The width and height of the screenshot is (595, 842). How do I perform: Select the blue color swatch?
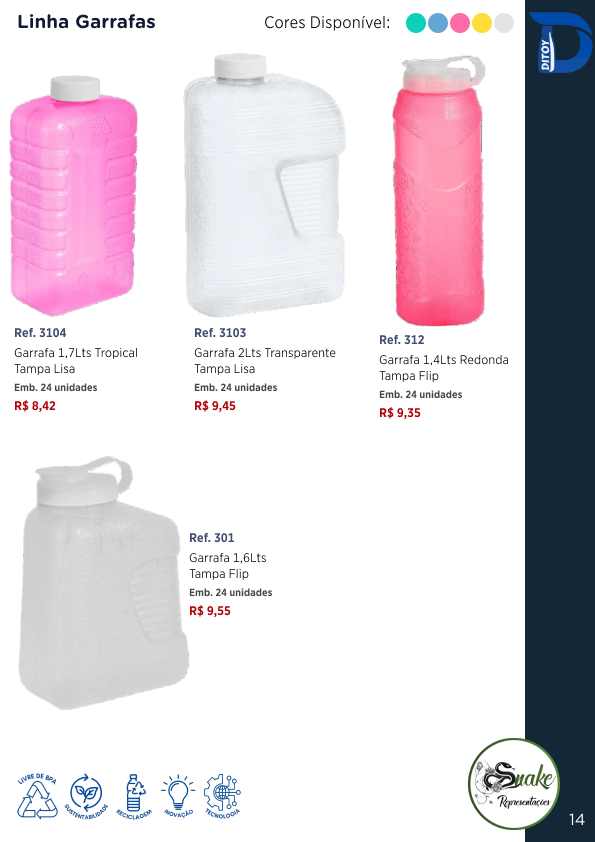point(438,23)
